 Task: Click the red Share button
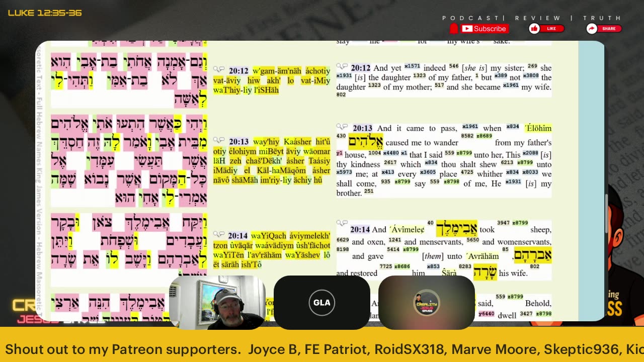coord(604,29)
